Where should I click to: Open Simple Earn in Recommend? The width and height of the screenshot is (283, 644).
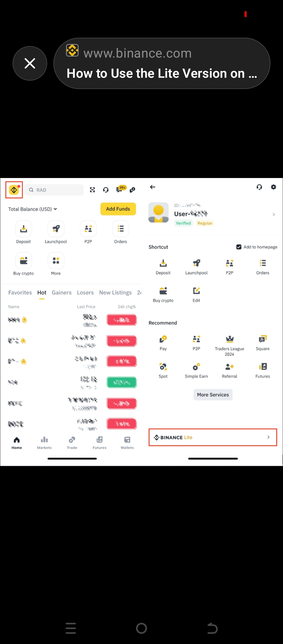tap(196, 367)
